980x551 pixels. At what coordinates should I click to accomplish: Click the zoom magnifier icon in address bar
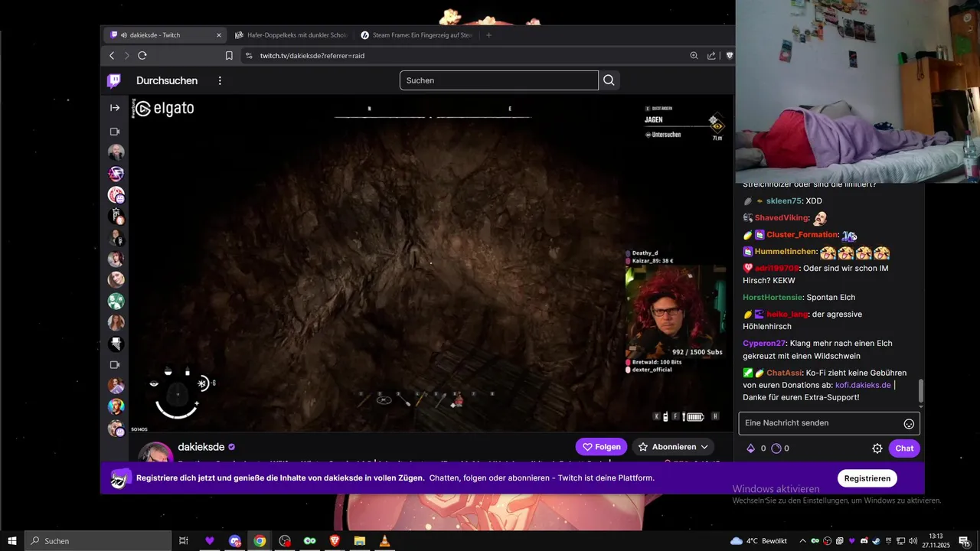click(694, 56)
